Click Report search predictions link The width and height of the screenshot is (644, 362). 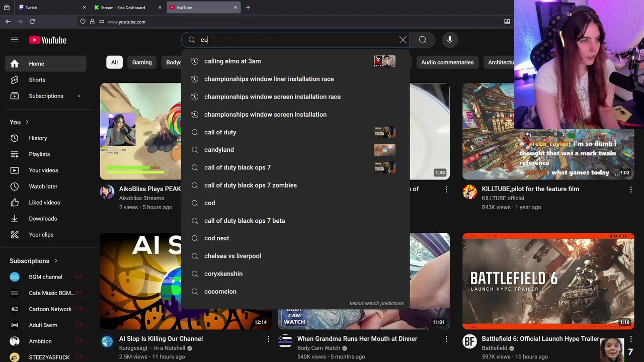[x=376, y=303]
